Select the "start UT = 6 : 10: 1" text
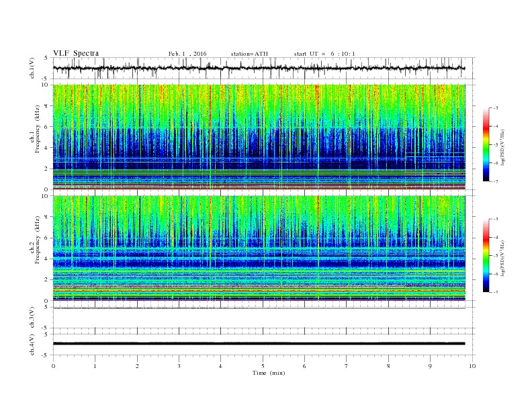 324,54
